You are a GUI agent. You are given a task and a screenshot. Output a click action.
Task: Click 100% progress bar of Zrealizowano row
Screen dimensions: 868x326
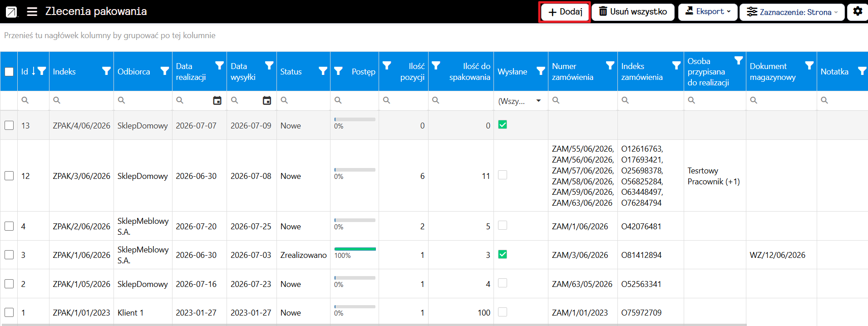(x=355, y=249)
